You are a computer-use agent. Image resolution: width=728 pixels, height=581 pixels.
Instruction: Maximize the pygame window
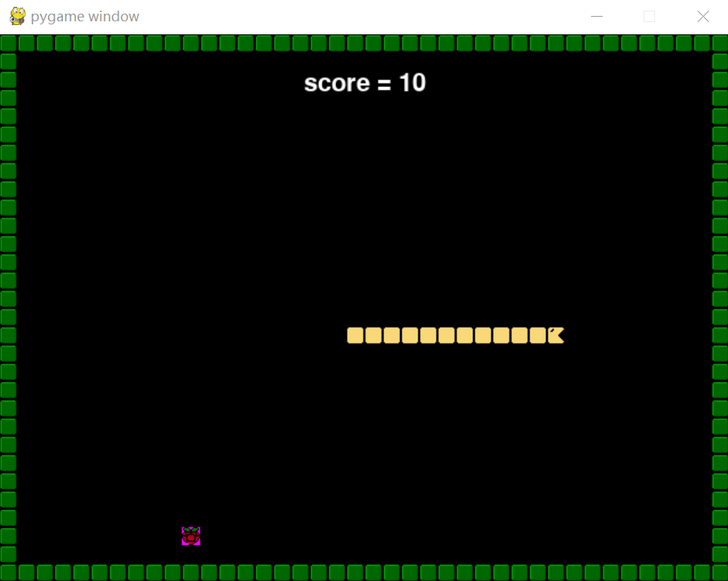pyautogui.click(x=649, y=17)
